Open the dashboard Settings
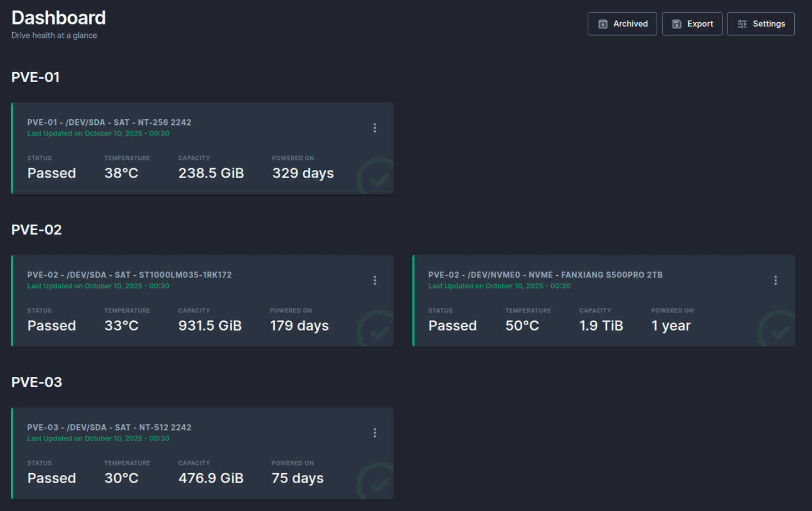The height and width of the screenshot is (511, 812). click(760, 24)
